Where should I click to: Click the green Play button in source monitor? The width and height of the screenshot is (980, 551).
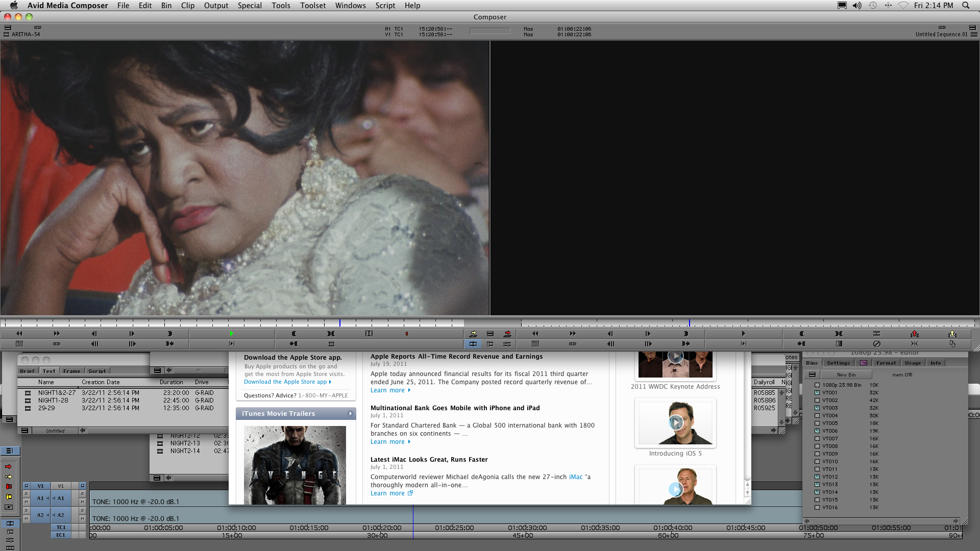[x=231, y=334]
